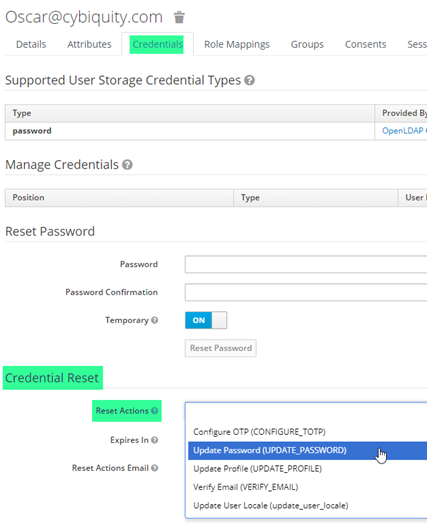Click help icon beside Expires In
The height and width of the screenshot is (524, 427).
(x=154, y=440)
